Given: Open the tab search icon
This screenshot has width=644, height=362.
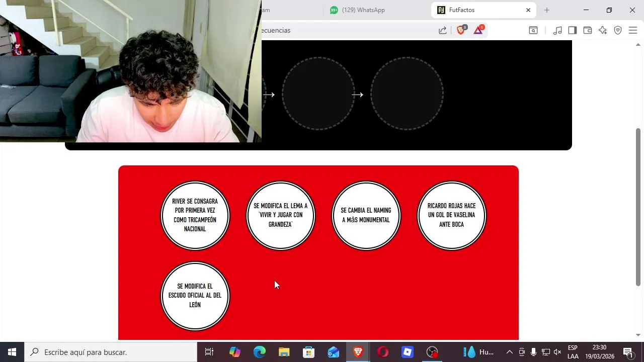Looking at the screenshot, I should click(x=533, y=30).
